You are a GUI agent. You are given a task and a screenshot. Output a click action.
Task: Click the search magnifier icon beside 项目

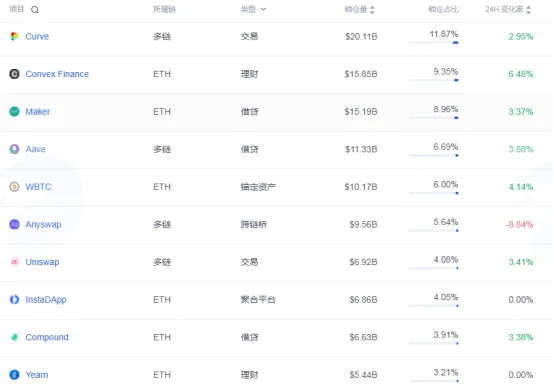coord(35,10)
